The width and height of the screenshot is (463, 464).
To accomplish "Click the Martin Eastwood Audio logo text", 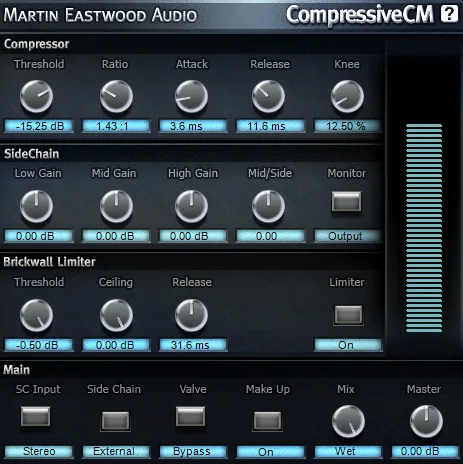I will click(x=100, y=15).
